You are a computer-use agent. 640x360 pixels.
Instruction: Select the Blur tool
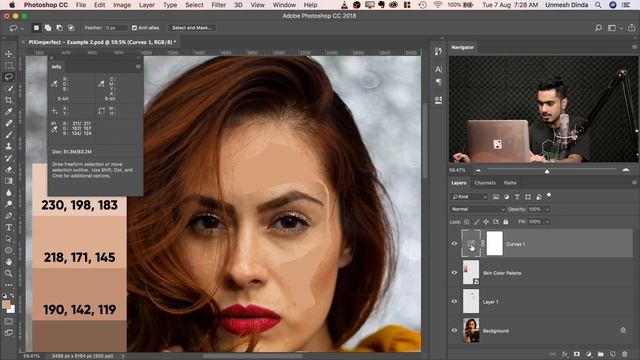click(x=9, y=192)
